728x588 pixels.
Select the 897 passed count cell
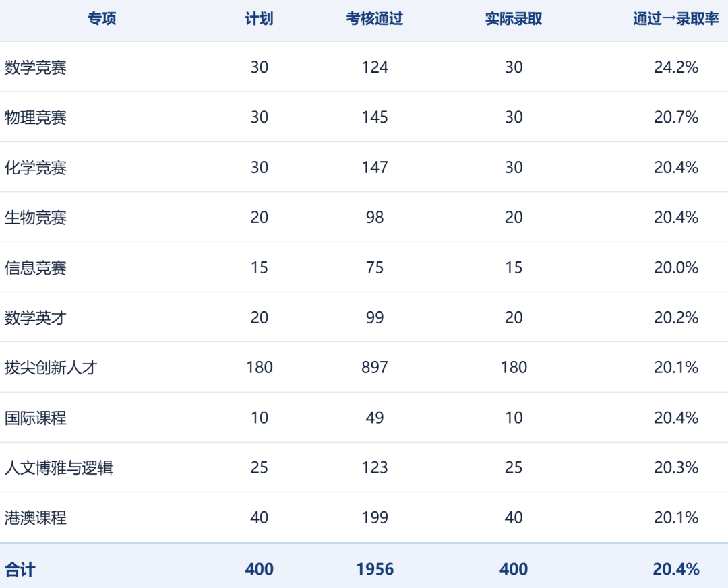375,368
